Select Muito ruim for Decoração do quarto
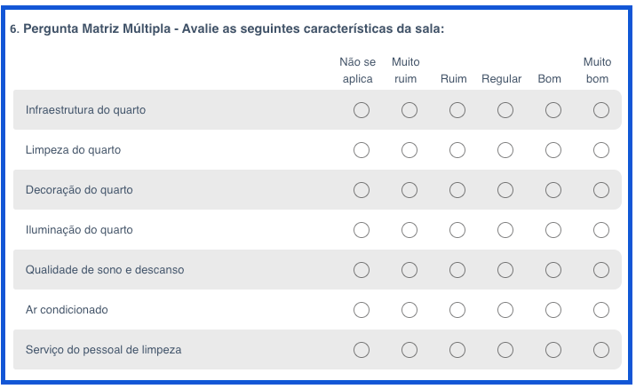The image size is (636, 389). click(x=409, y=190)
